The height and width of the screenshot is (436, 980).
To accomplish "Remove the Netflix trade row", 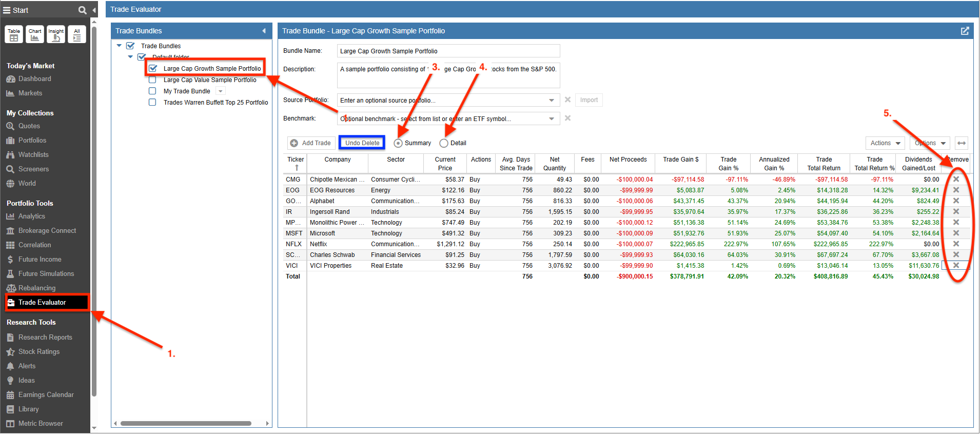I will [x=956, y=244].
